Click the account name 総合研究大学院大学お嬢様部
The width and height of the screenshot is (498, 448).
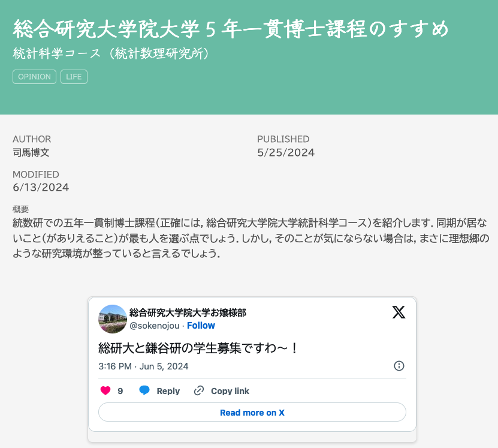pos(188,313)
